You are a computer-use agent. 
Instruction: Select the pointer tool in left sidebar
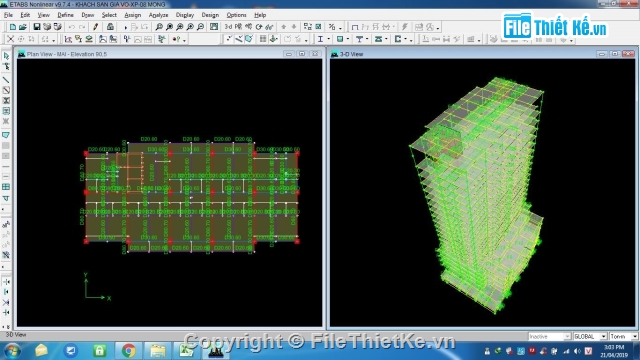click(6, 56)
